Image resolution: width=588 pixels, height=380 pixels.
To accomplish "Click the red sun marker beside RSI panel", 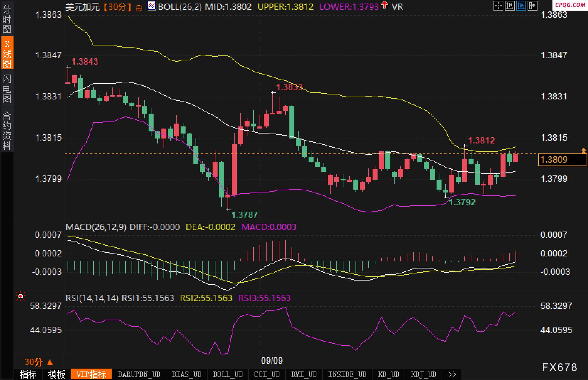I will pos(21,296).
